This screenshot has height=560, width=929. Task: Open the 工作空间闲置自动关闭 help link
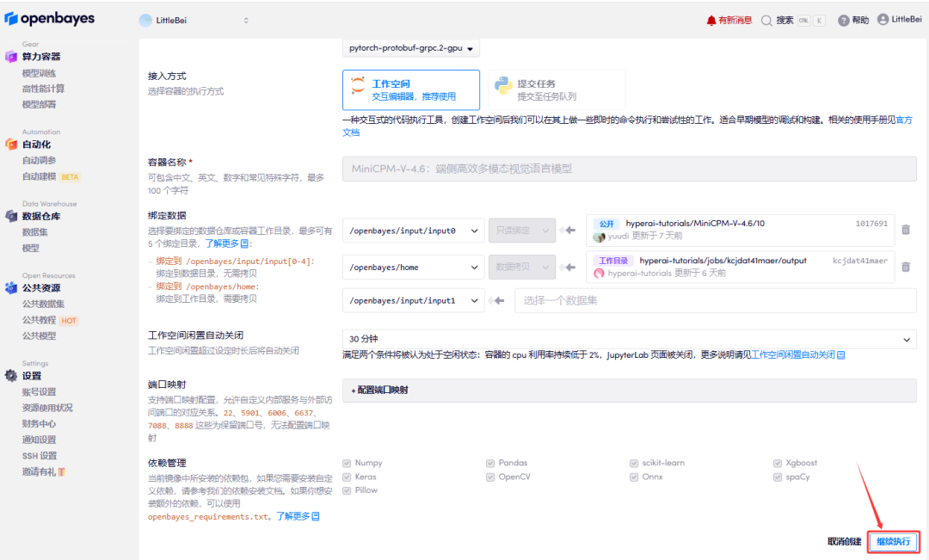(798, 355)
